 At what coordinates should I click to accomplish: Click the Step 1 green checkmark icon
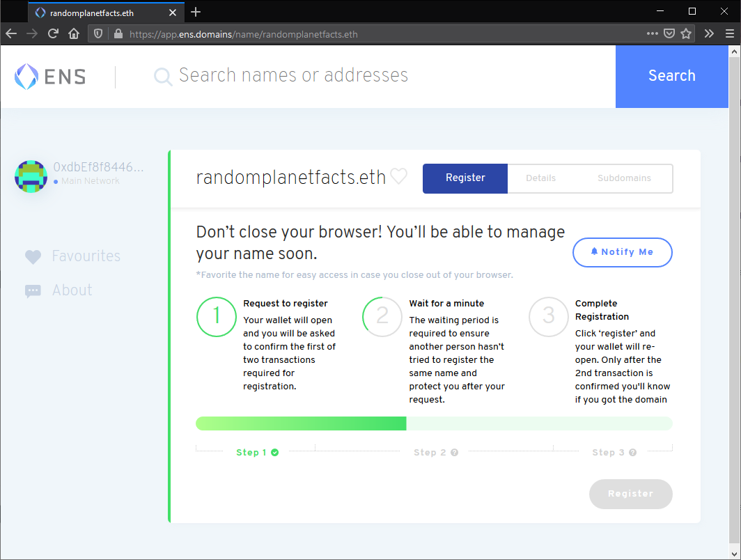[276, 452]
